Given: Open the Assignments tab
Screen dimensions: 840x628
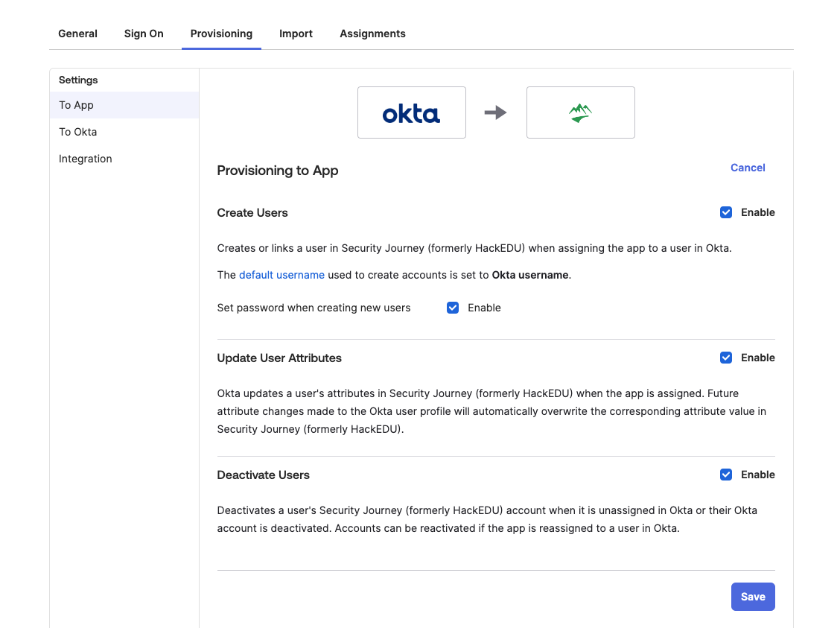Looking at the screenshot, I should point(372,34).
